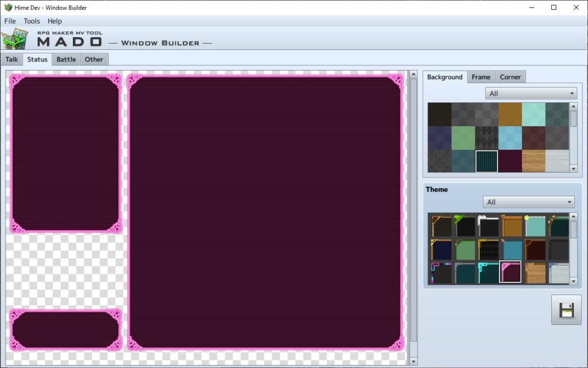Image resolution: width=588 pixels, height=368 pixels.
Task: Click the background list scroll-up arrow
Action: click(574, 106)
